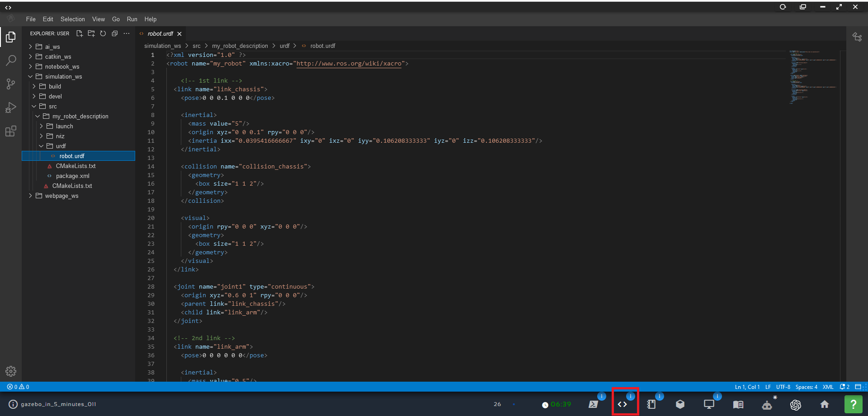Click the New File icon in Explorer
This screenshot has height=416, width=868.
(x=80, y=33)
